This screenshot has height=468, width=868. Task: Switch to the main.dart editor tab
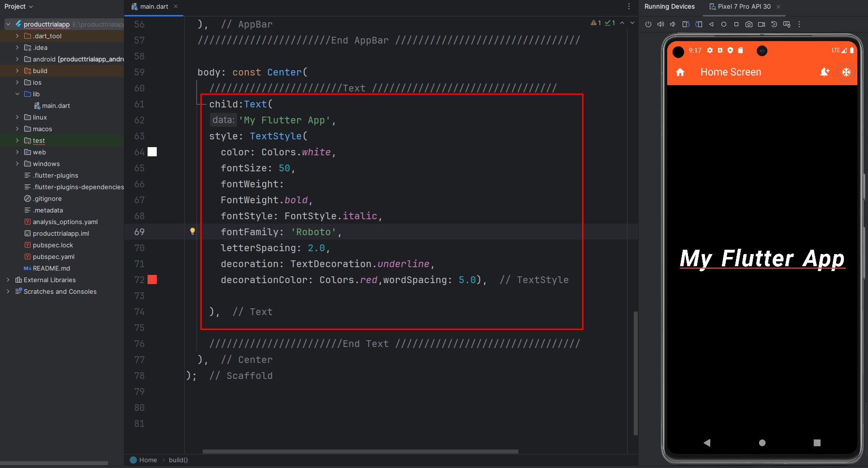click(154, 6)
